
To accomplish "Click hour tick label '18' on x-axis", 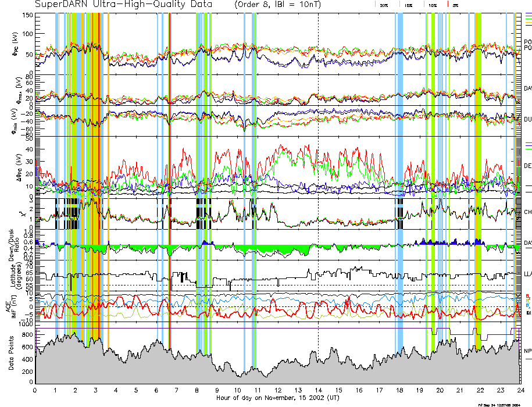I will (x=399, y=390).
